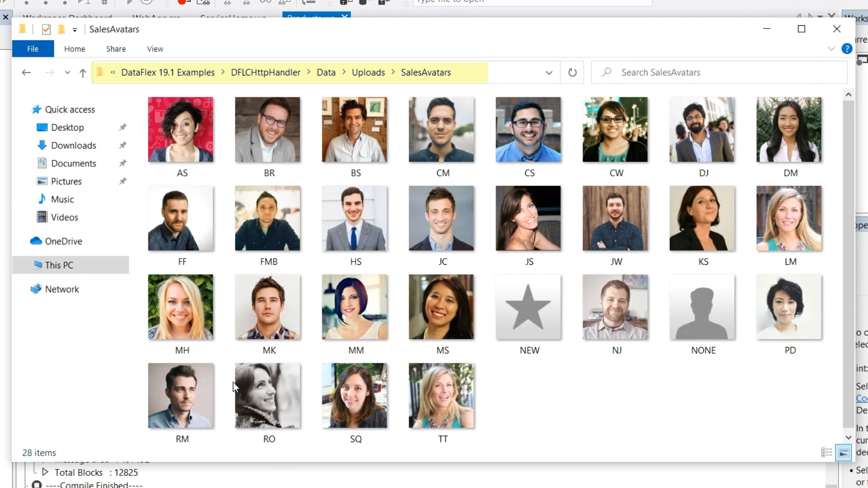Go up one folder level
The image size is (868, 488).
click(82, 73)
